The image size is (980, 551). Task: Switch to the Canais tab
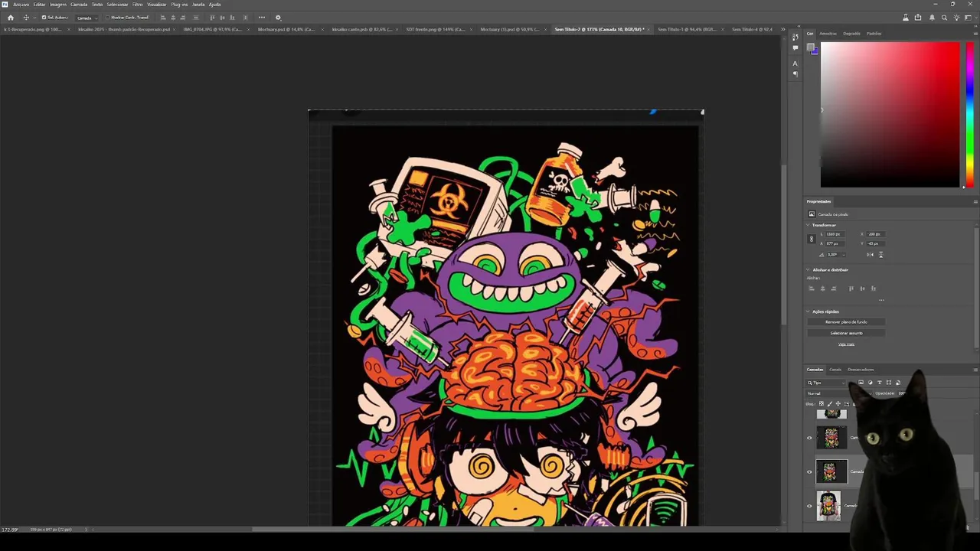(835, 370)
